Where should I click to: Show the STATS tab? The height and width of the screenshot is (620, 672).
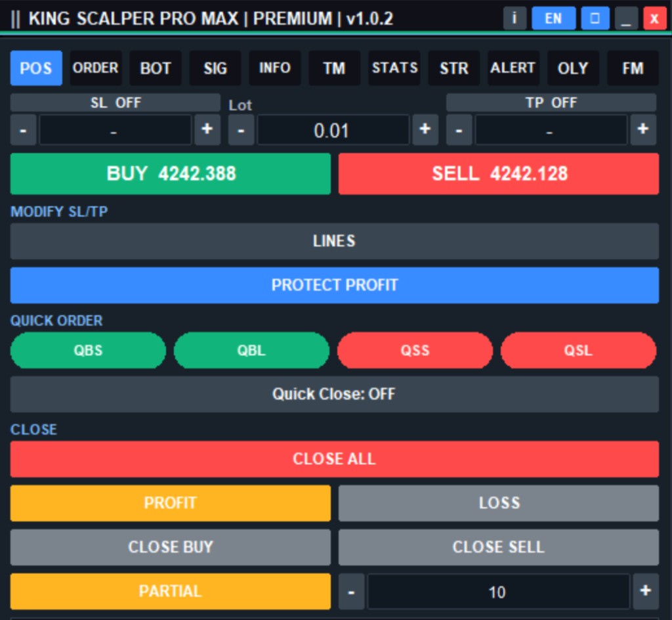[394, 68]
